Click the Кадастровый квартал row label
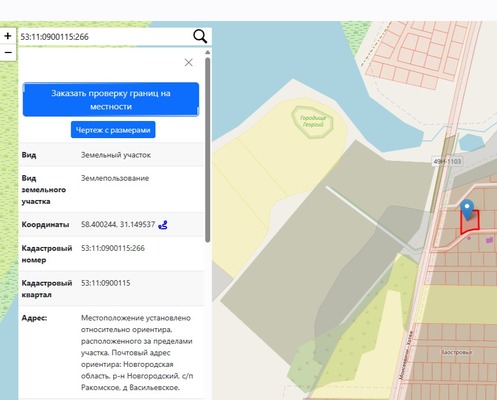 pos(47,289)
